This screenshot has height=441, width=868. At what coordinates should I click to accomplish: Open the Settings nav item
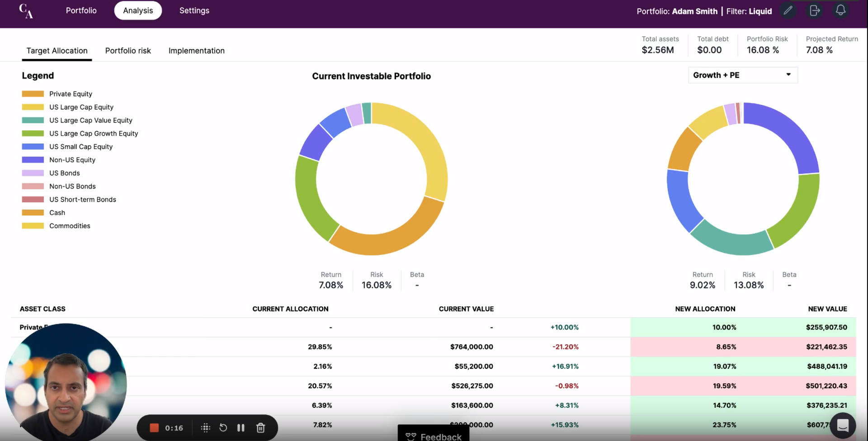tap(194, 10)
